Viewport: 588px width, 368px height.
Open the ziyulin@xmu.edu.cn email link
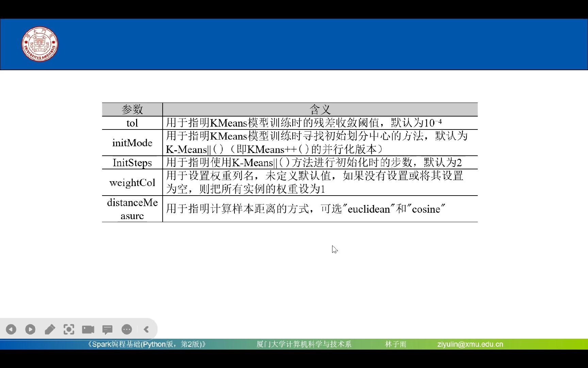470,344
